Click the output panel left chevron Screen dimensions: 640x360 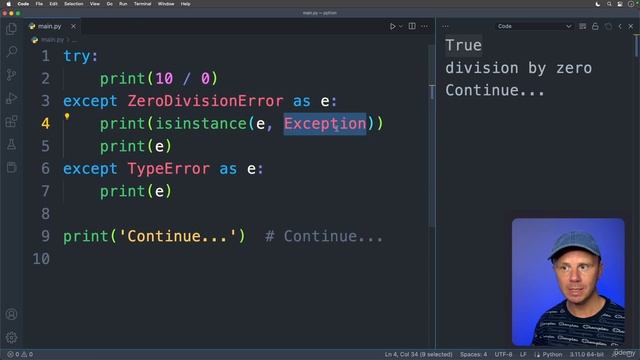click(x=620, y=26)
